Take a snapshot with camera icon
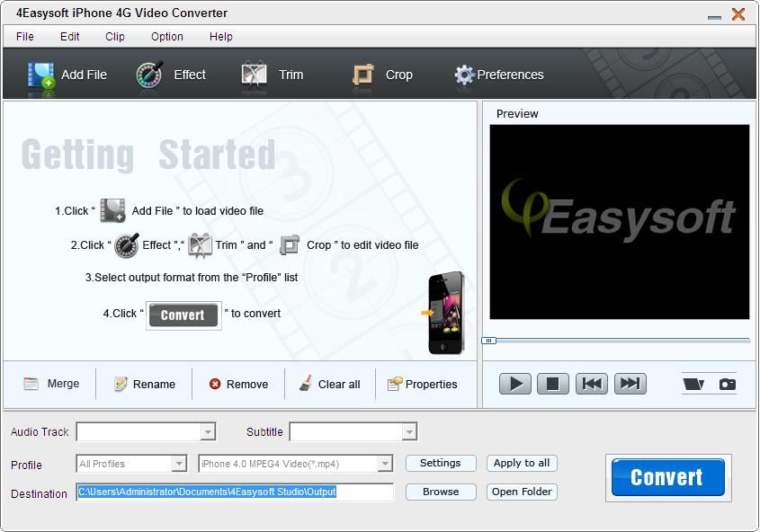This screenshot has height=532, width=760. (727, 385)
